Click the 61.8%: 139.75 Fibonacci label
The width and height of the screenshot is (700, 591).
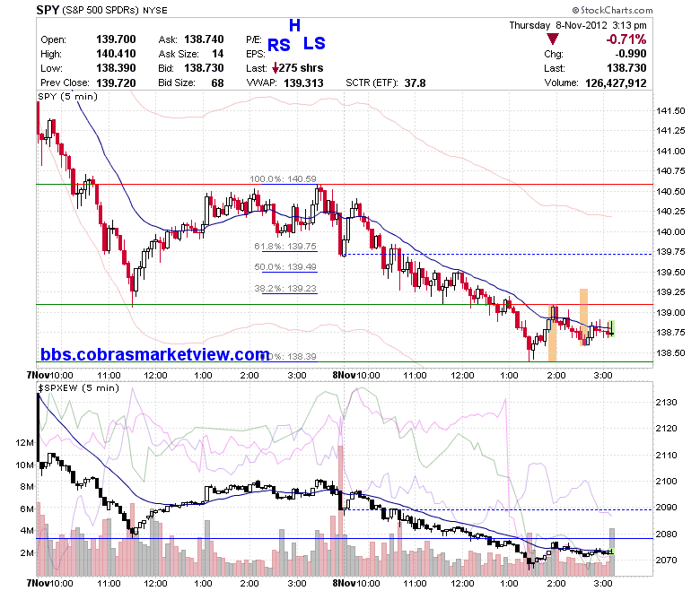click(285, 247)
